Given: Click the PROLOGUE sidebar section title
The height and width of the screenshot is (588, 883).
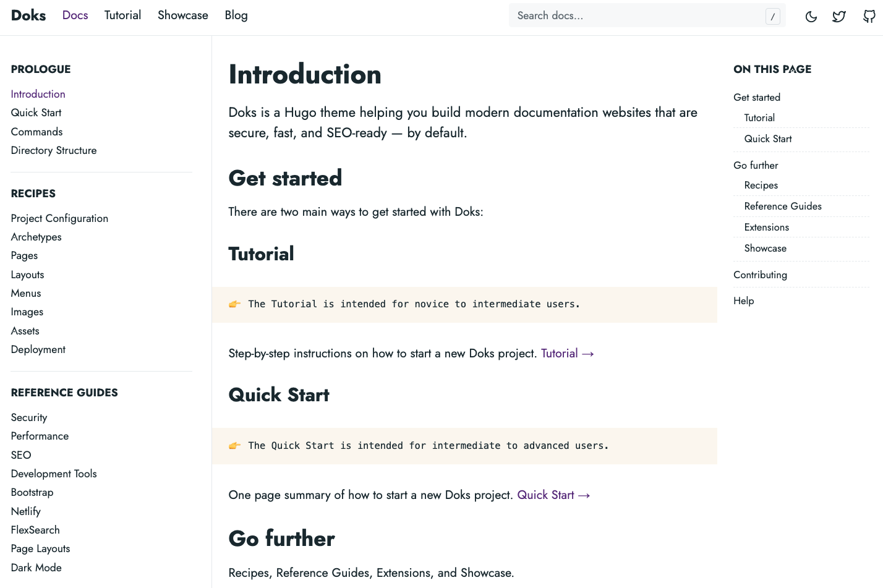Looking at the screenshot, I should (41, 69).
